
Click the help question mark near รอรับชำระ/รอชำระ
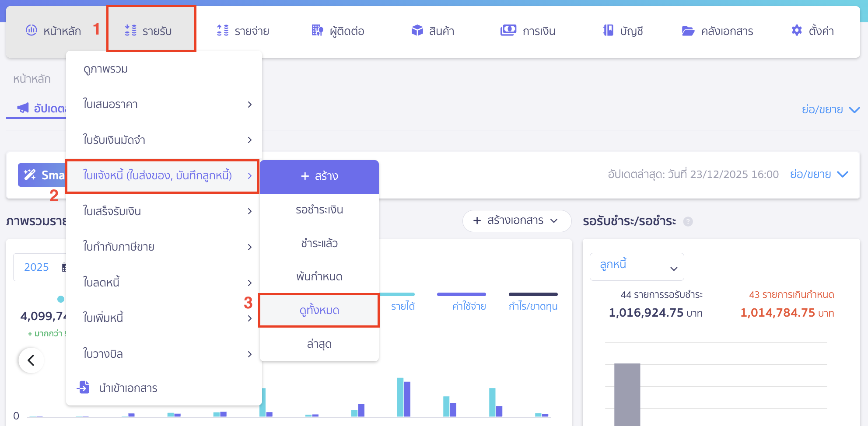pyautogui.click(x=688, y=222)
